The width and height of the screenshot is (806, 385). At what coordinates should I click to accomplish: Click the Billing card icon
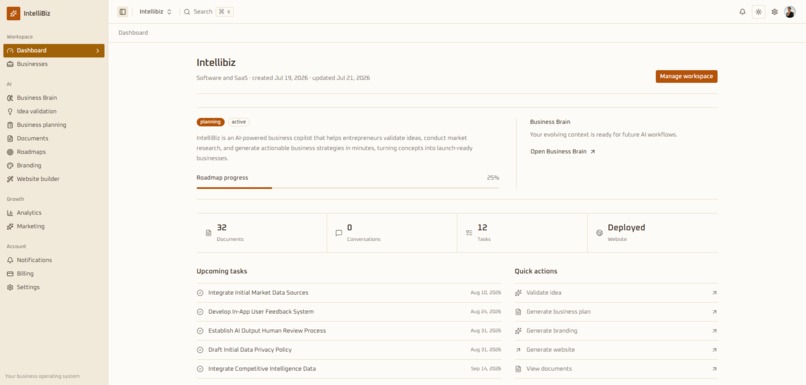click(x=10, y=274)
